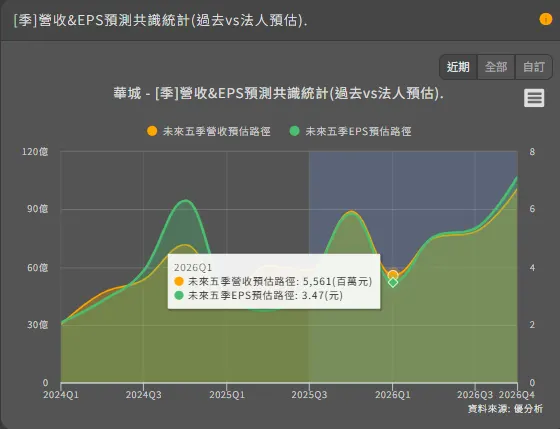Viewport: 560px width, 429px height.
Task: Click the 資料來源: 優分析 credit text
Action: point(505,409)
